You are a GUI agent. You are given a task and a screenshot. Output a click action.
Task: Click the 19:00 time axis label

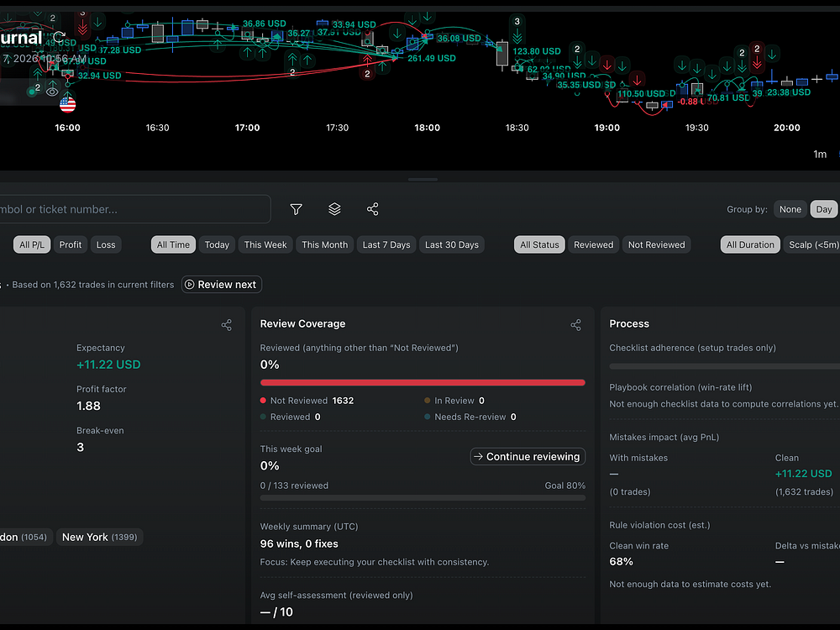pyautogui.click(x=607, y=128)
